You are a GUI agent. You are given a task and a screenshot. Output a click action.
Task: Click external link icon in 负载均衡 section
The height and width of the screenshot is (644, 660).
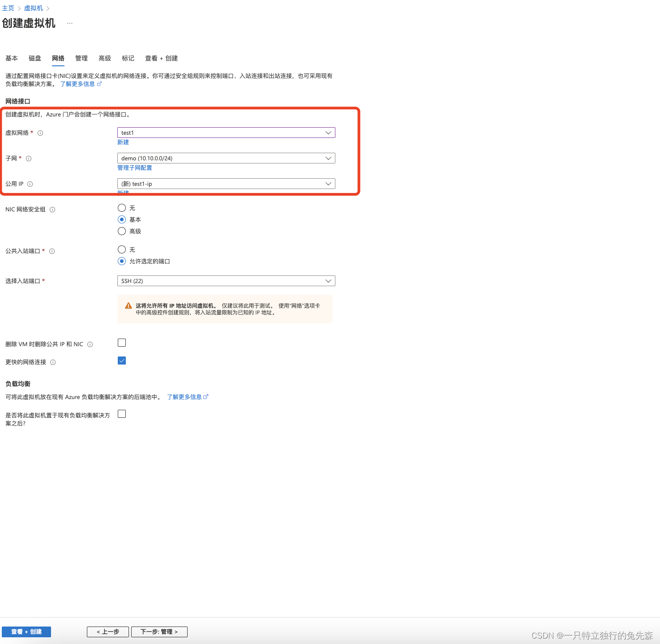tap(206, 397)
